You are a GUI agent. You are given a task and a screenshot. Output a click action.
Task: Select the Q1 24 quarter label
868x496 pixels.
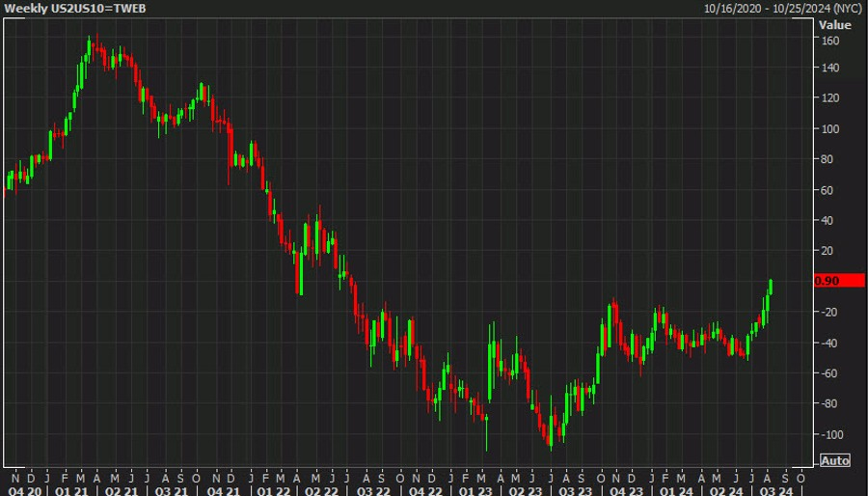pos(676,491)
